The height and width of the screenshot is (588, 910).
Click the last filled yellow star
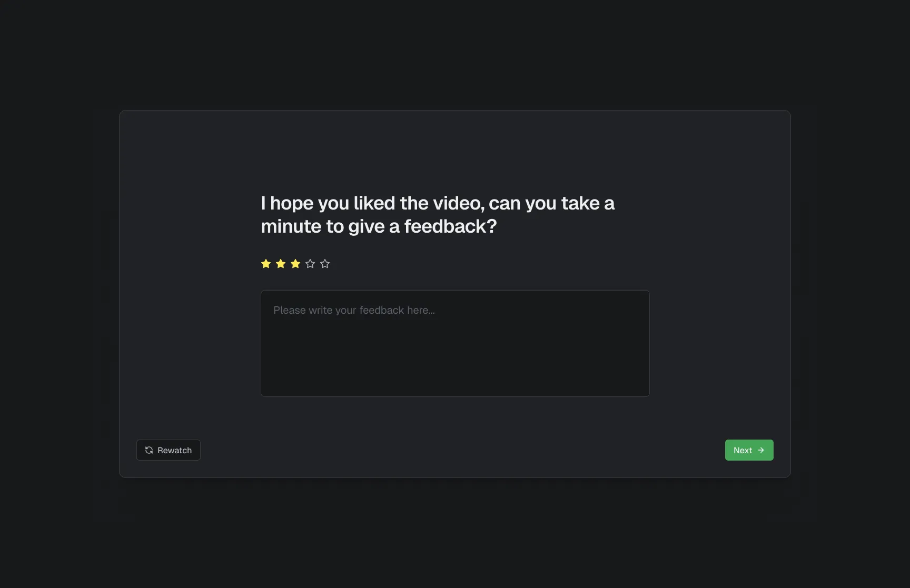click(295, 264)
